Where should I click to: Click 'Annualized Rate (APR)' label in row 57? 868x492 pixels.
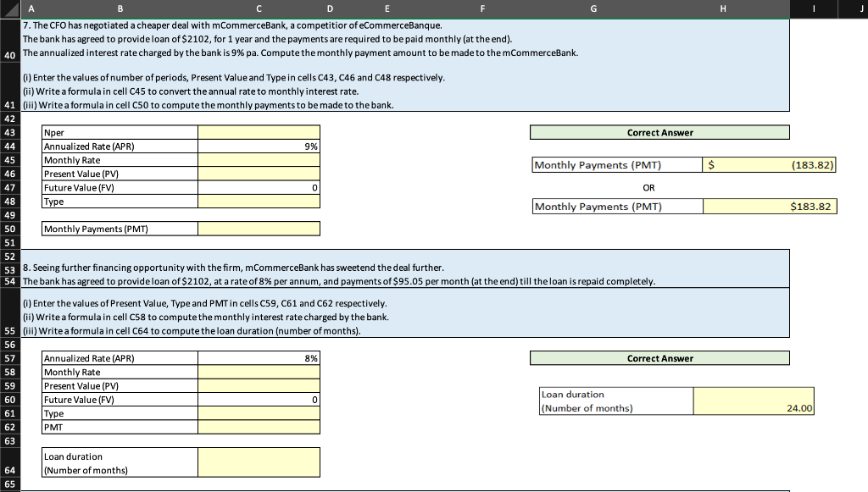tap(120, 358)
